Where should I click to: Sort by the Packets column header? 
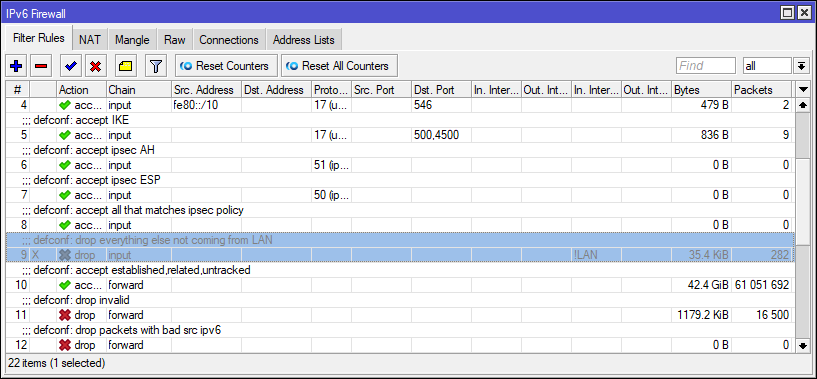click(x=761, y=90)
